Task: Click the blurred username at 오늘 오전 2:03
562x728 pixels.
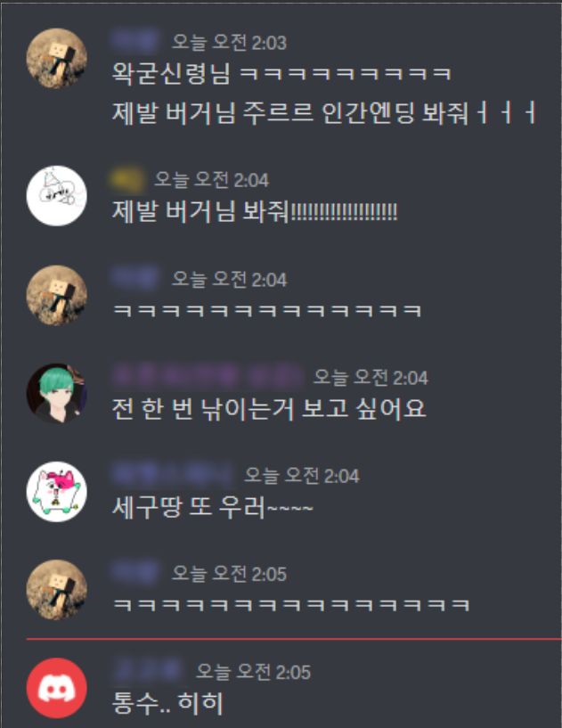Action: [135, 41]
